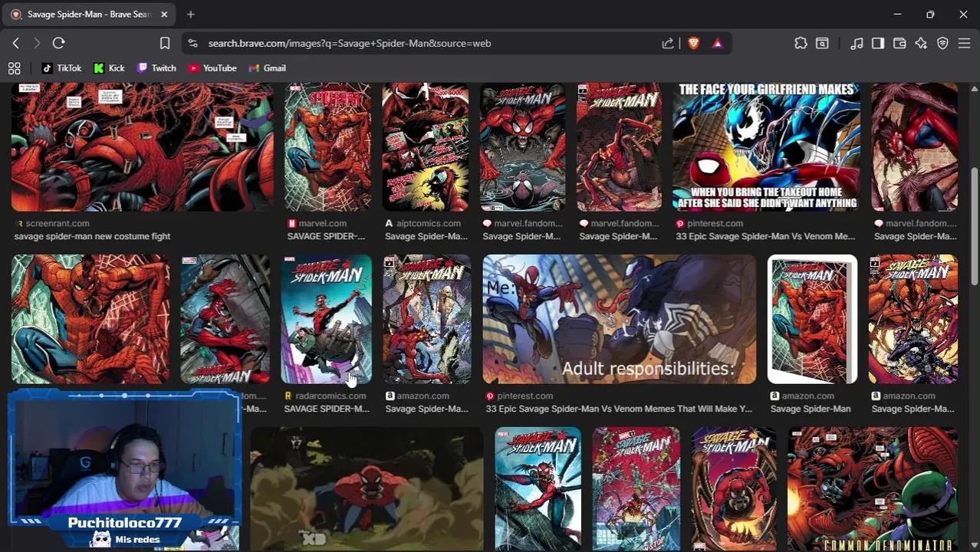Open the marvel.com Savage Spider-Man cover image

[x=327, y=146]
